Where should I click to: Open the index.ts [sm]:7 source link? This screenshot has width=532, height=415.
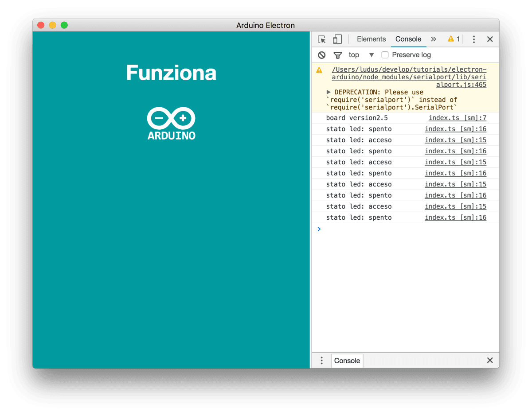tap(458, 118)
